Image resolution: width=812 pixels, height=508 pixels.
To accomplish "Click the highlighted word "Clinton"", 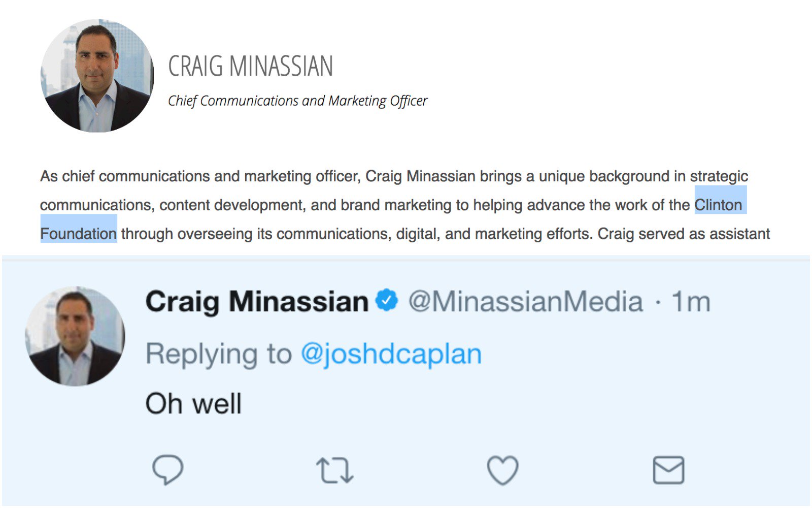I will (x=718, y=205).
